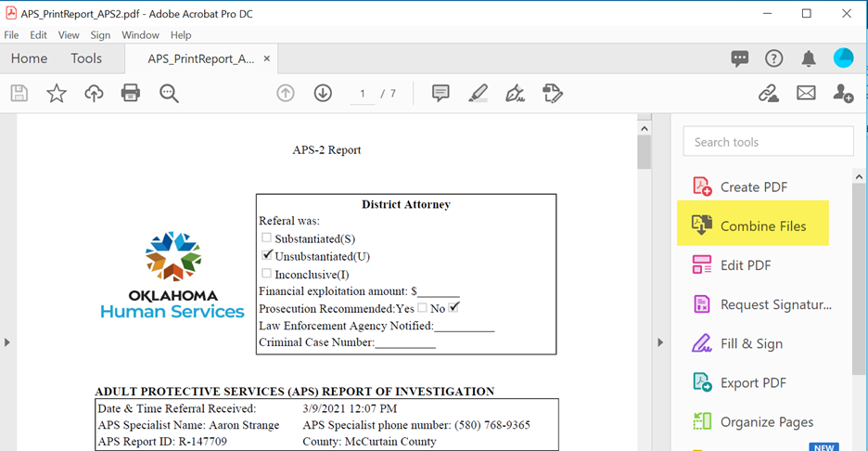
Task: Click the Export PDF icon
Action: coord(702,382)
